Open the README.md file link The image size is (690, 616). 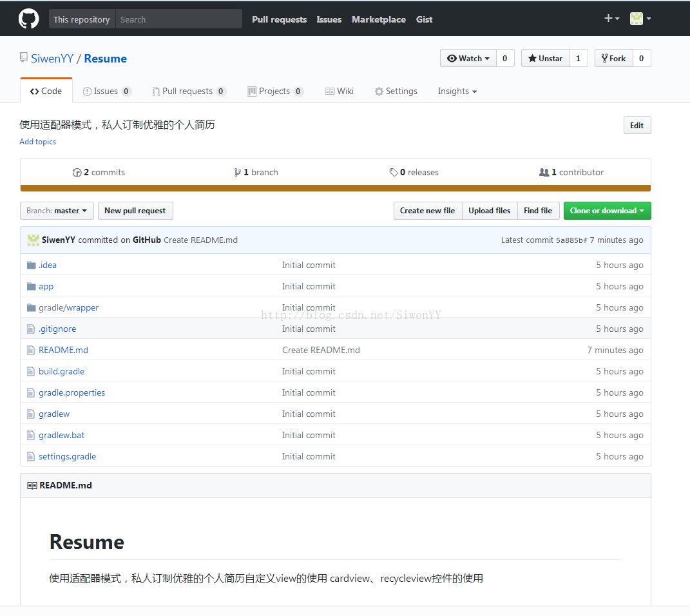tap(63, 351)
